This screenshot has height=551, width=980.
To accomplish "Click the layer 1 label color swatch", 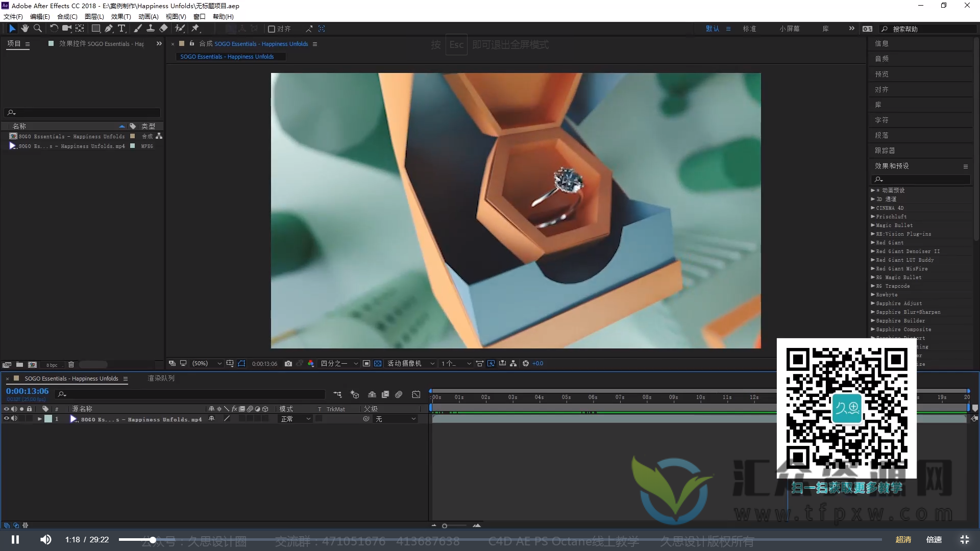I will coord(48,419).
